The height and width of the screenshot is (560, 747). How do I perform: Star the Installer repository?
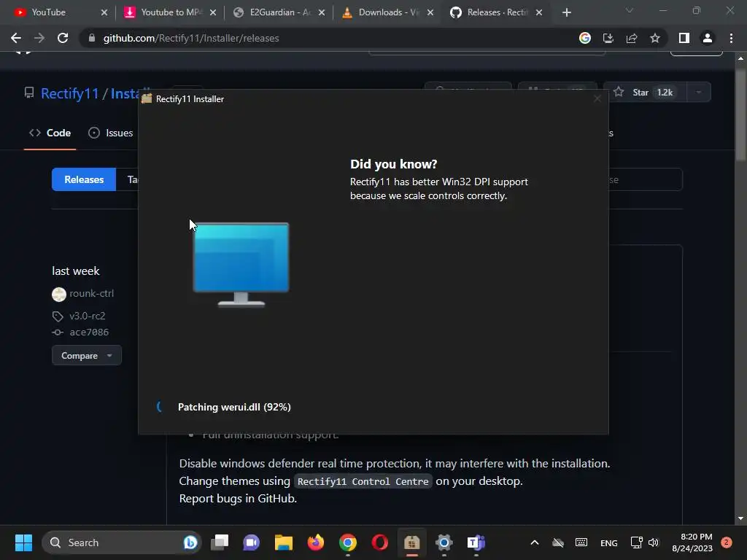645,93
